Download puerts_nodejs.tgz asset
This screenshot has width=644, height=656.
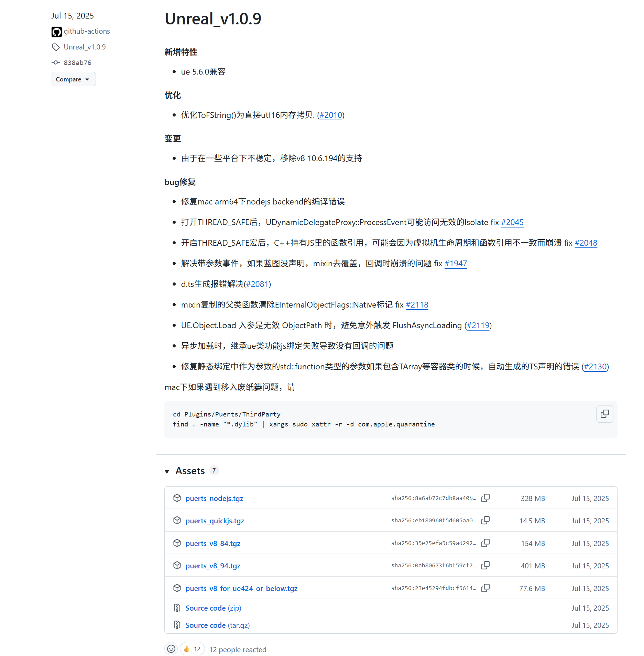tap(214, 498)
